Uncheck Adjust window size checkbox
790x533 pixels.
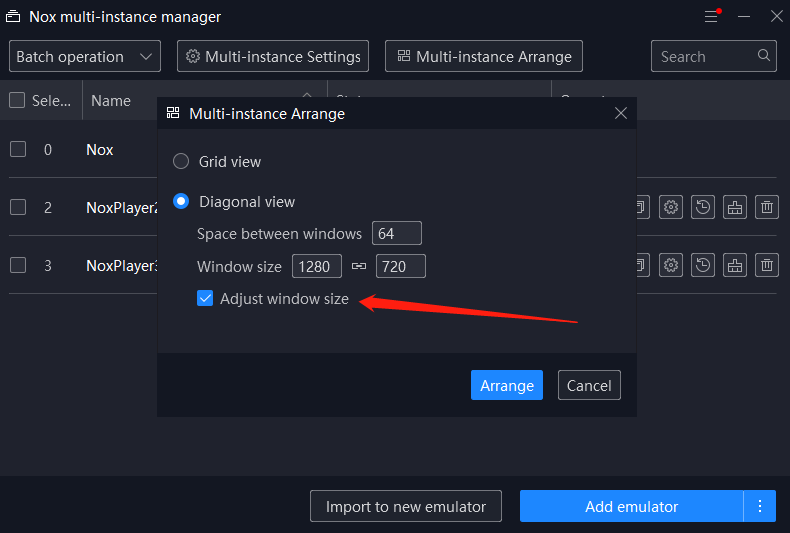click(x=205, y=298)
